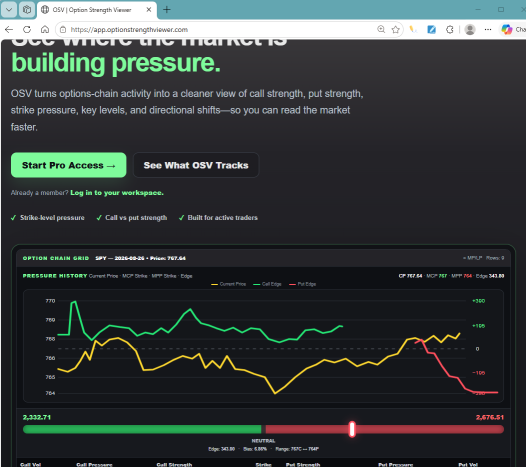Viewport: 526px width, 467px height.
Task: Toggle the Current Price legend entry
Action: pyautogui.click(x=228, y=284)
